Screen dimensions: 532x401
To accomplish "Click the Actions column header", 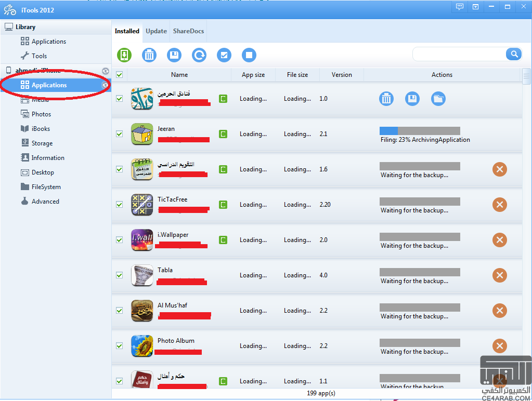I will pyautogui.click(x=442, y=75).
